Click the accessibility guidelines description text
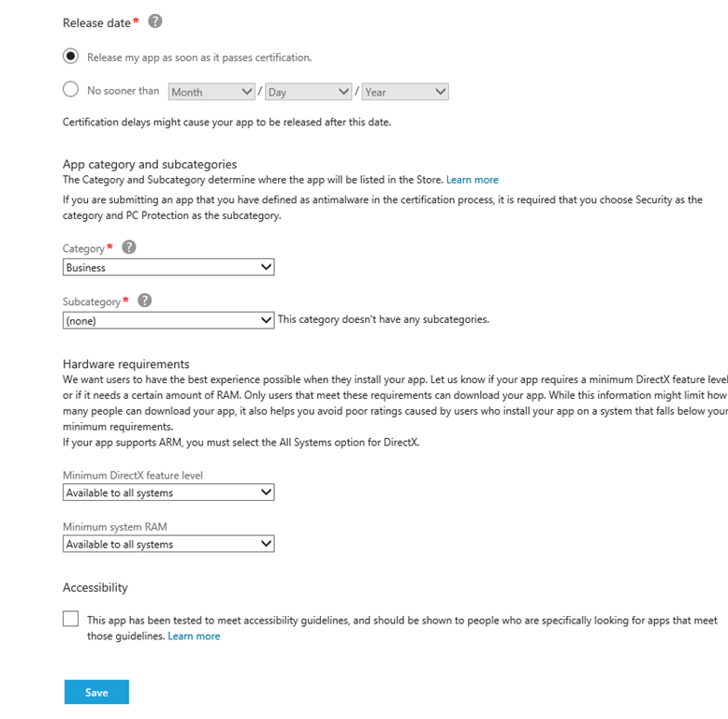The height and width of the screenshot is (719, 728). click(x=402, y=620)
